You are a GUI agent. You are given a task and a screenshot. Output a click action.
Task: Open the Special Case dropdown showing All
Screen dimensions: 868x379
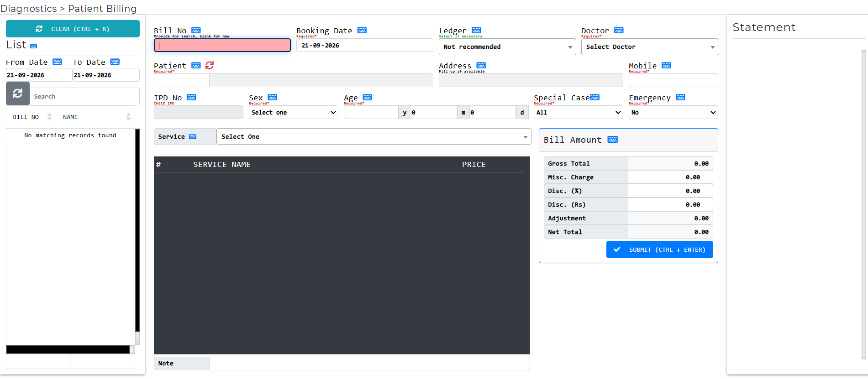578,113
